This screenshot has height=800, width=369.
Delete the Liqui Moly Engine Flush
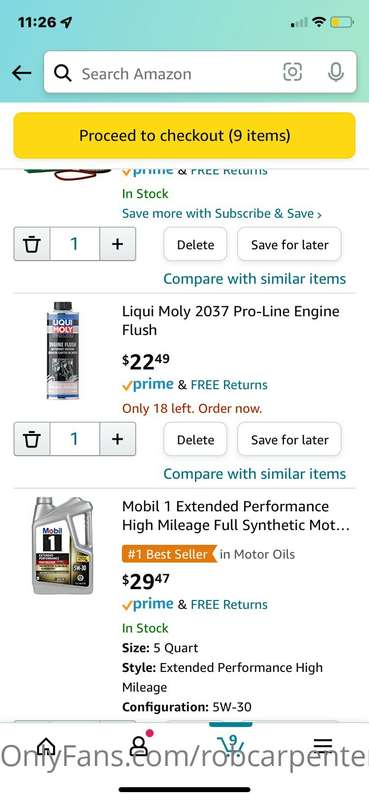pyautogui.click(x=195, y=440)
